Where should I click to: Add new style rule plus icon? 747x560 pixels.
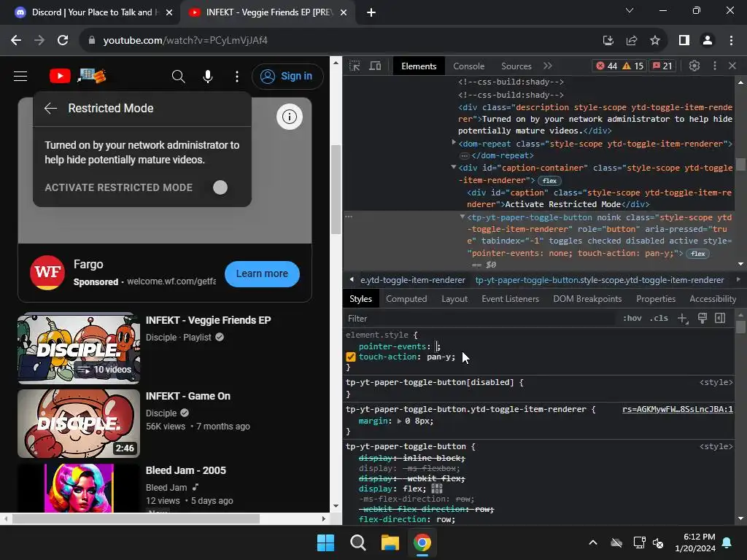click(x=683, y=319)
